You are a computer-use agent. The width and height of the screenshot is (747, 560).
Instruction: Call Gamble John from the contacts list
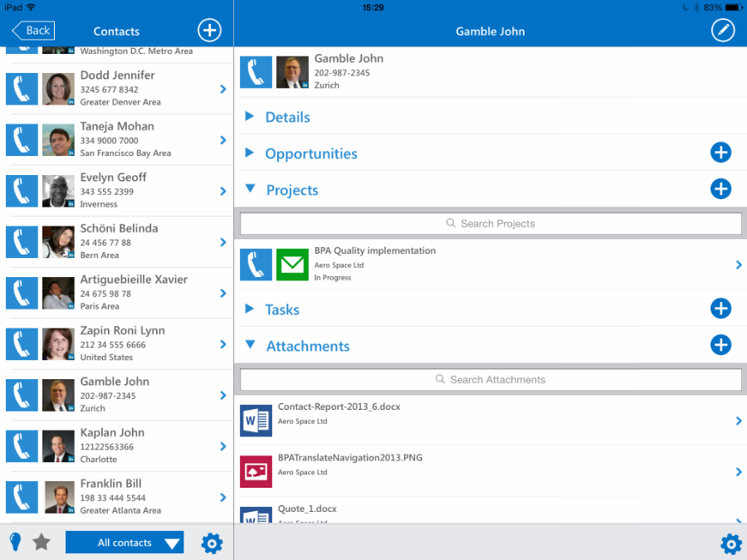[x=22, y=395]
